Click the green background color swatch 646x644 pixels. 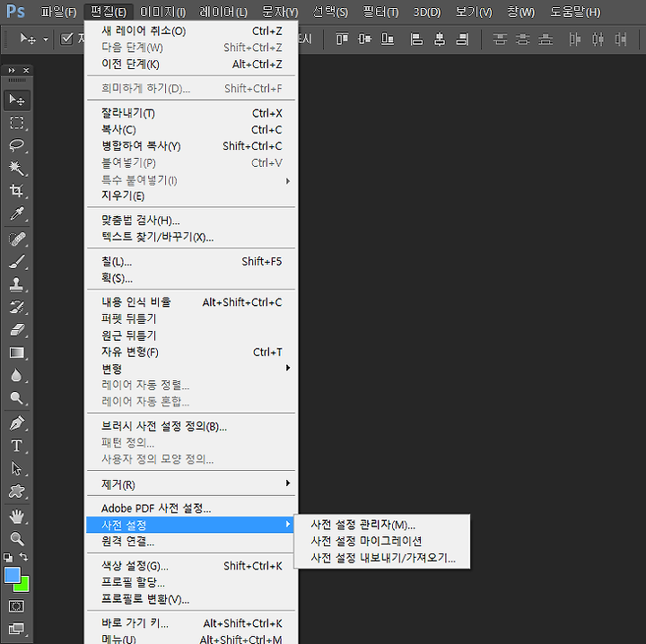(x=23, y=587)
